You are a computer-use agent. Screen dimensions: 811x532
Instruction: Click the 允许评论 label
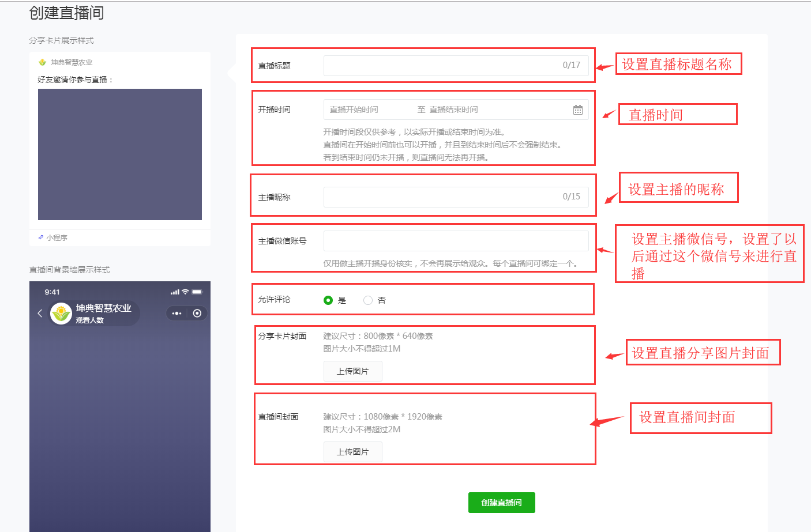(x=274, y=299)
